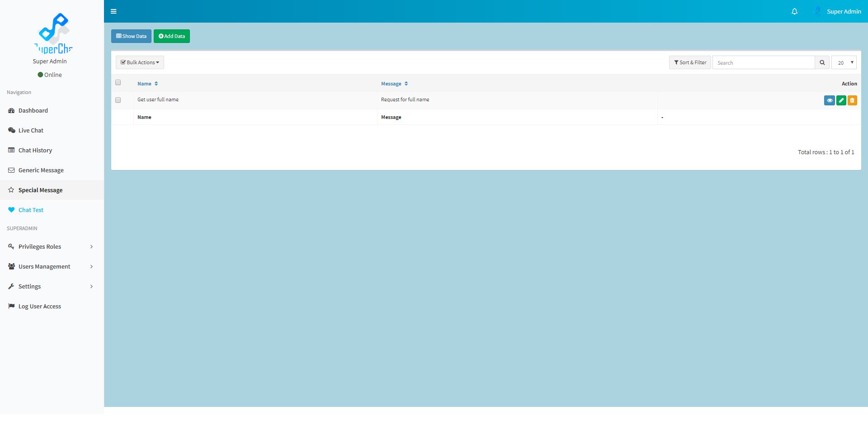Expand the Privileges Roles chevron
Screen dimensions: 868x430
click(91, 246)
